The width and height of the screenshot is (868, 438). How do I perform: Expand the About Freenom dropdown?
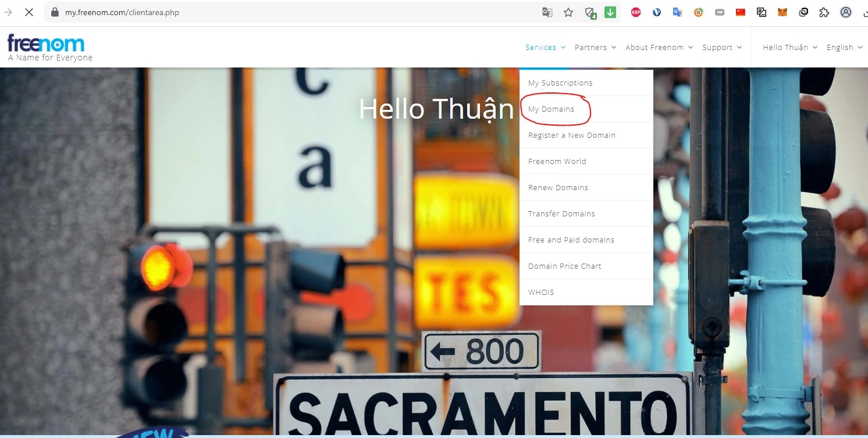659,48
